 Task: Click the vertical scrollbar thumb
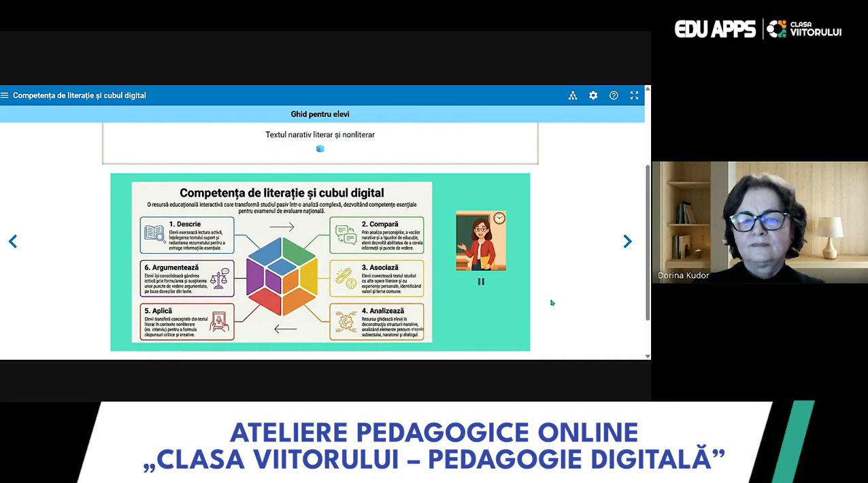648,242
